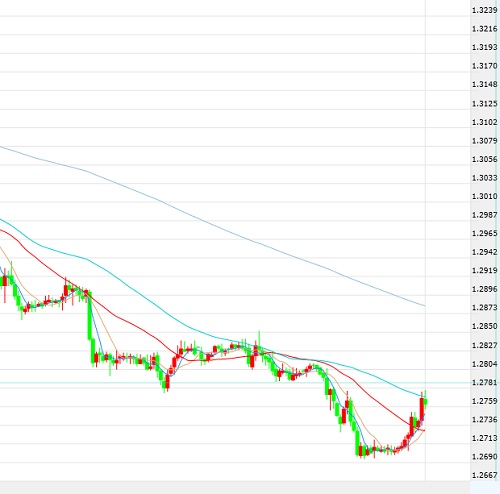Click the 1.3079 price axis label

(x=484, y=141)
